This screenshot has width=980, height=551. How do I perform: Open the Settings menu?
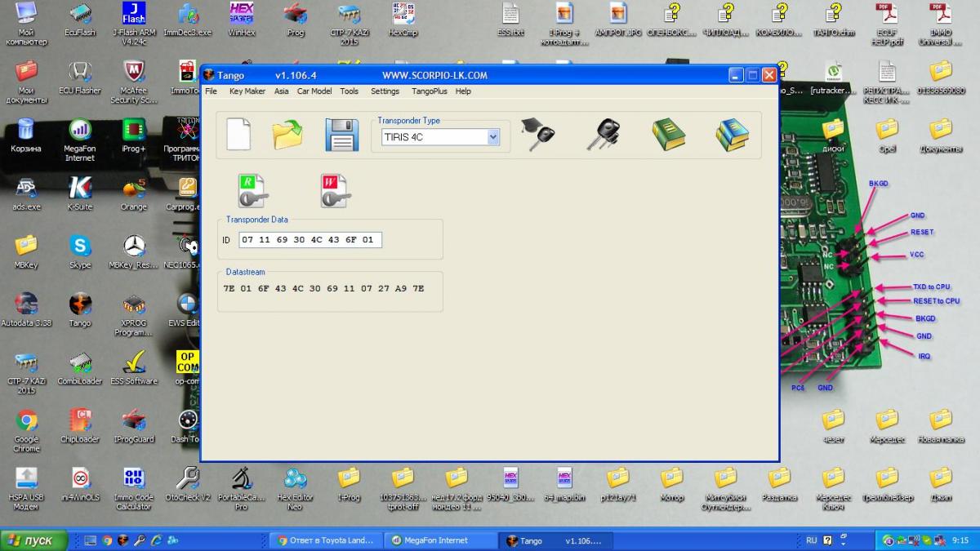385,91
